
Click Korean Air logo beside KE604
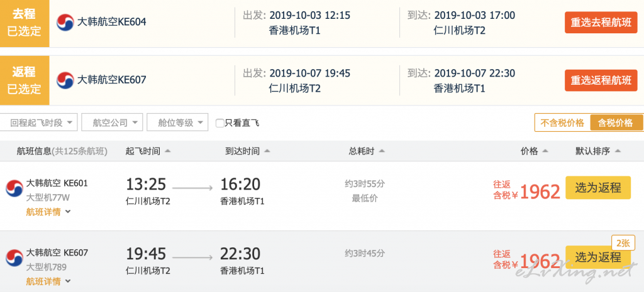65,22
